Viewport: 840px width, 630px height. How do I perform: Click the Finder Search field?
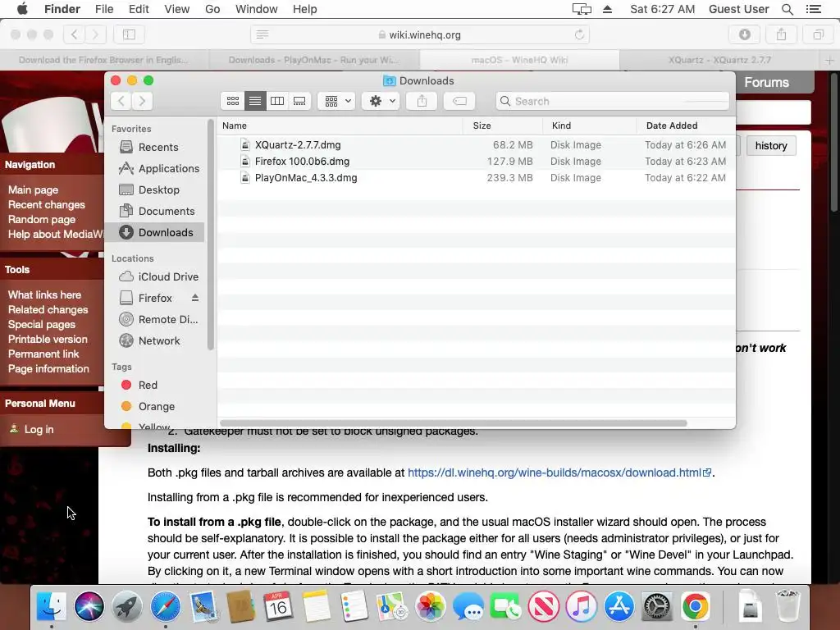(612, 101)
